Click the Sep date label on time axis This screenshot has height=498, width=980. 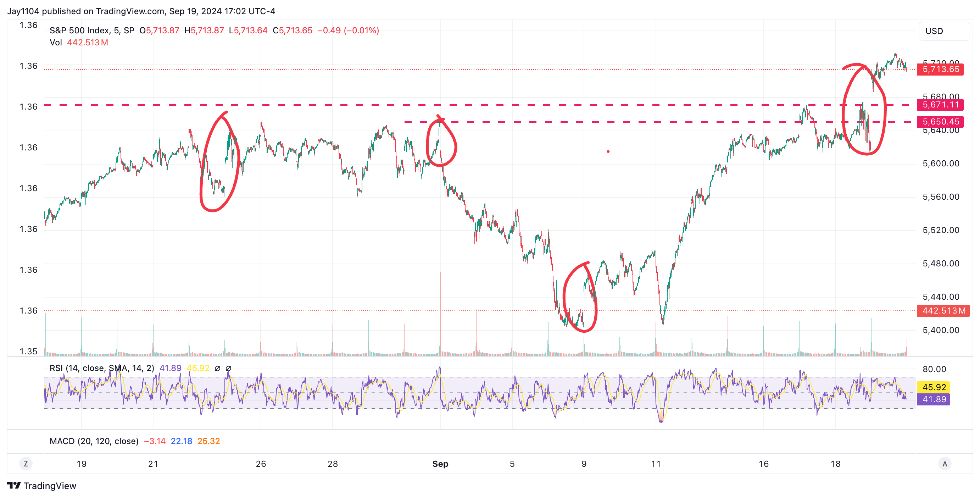coord(440,464)
